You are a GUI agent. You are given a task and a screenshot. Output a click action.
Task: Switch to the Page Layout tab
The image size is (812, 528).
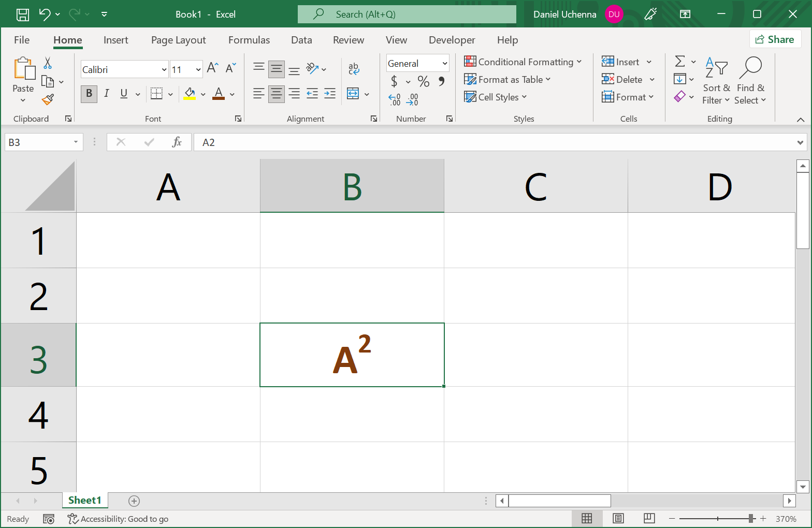pos(178,40)
